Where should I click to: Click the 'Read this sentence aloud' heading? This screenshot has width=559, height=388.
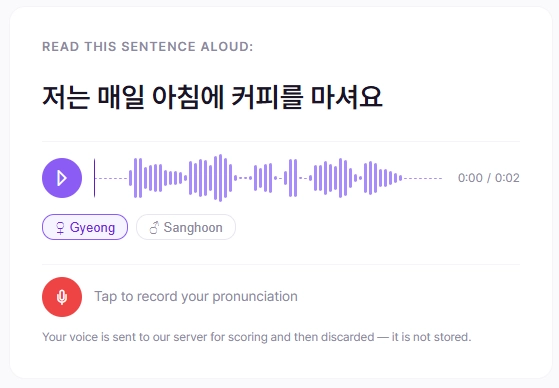coord(148,47)
